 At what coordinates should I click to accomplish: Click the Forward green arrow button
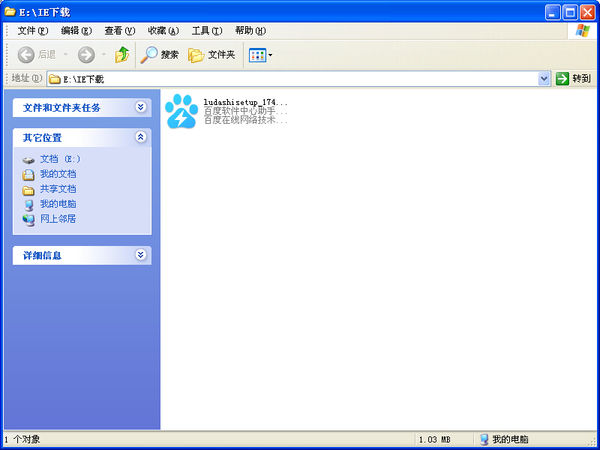(86, 55)
